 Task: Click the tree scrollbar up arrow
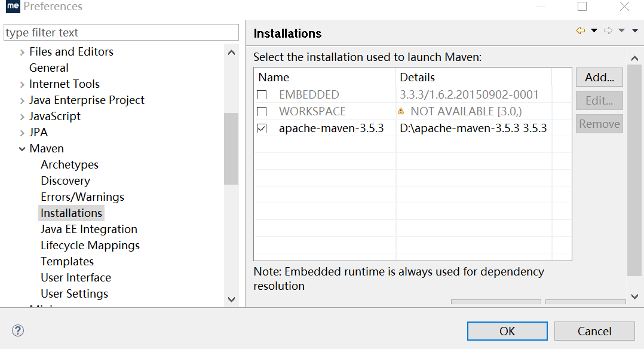pos(231,53)
